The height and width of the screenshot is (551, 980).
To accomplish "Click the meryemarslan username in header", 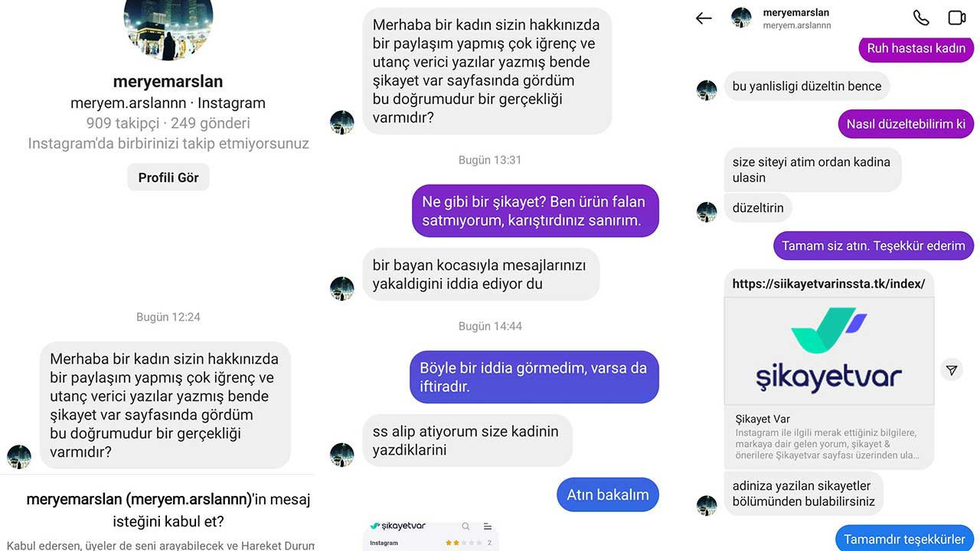I will pos(796,12).
